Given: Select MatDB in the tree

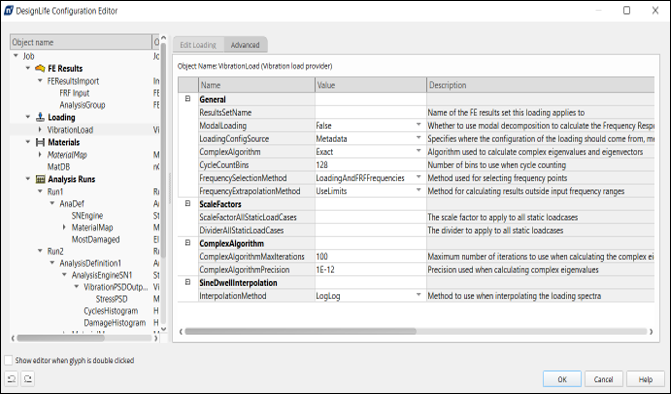Looking at the screenshot, I should [59, 167].
